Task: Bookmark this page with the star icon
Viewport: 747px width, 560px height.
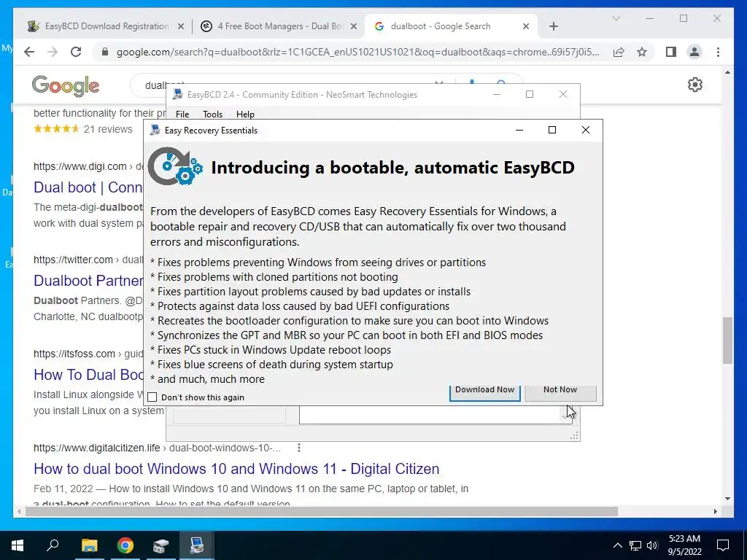Action: 642,52
